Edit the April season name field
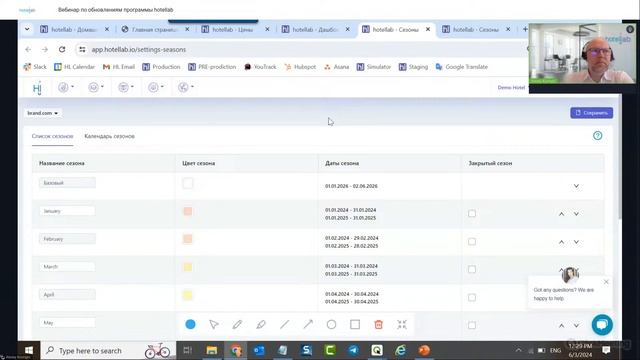Image resolution: width=640 pixels, height=360 pixels. click(x=67, y=295)
